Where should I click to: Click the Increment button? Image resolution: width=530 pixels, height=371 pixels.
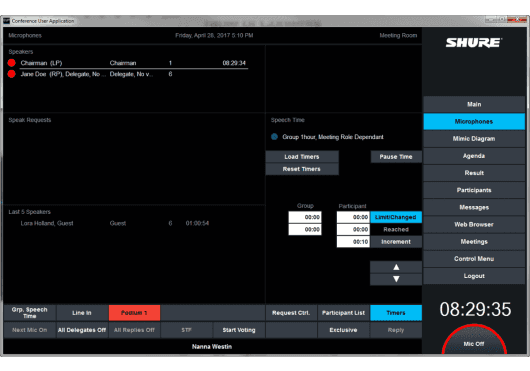coord(396,242)
